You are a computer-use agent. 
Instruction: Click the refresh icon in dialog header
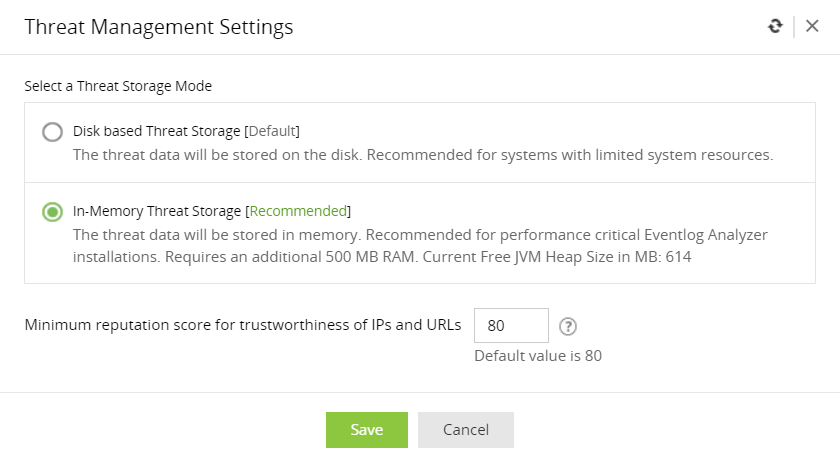click(775, 27)
